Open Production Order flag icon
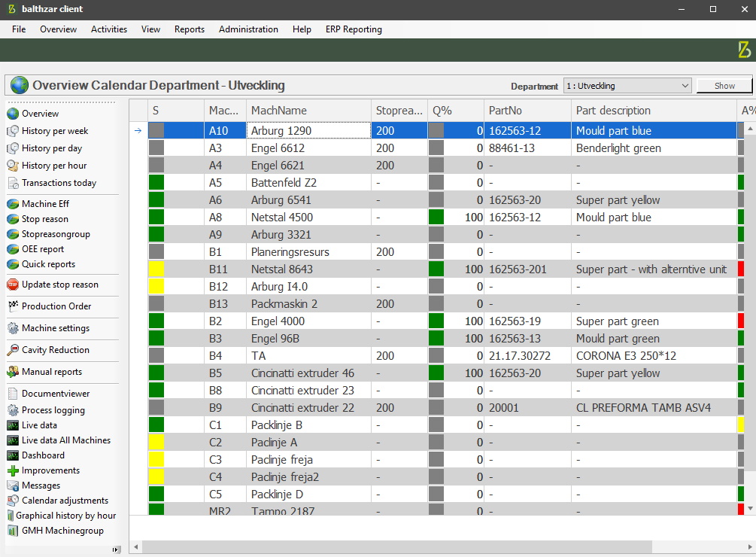Image resolution: width=756 pixels, height=557 pixels. [x=13, y=306]
